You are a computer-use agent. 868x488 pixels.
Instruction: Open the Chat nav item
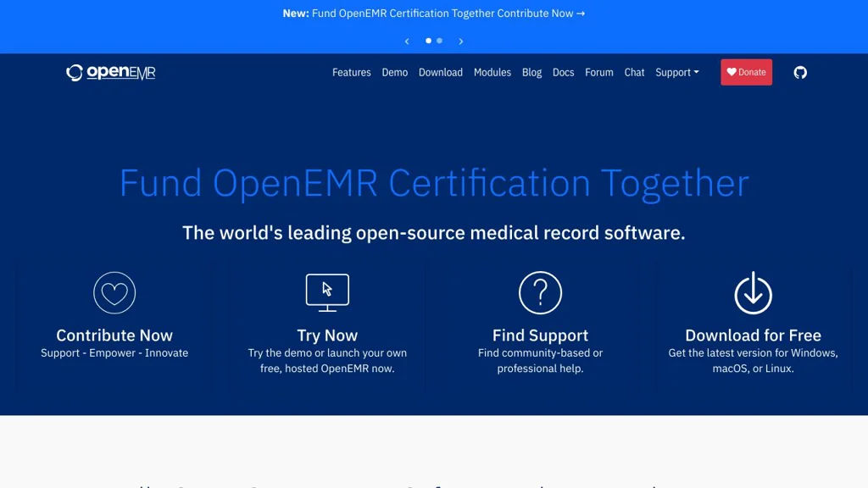[x=634, y=73]
